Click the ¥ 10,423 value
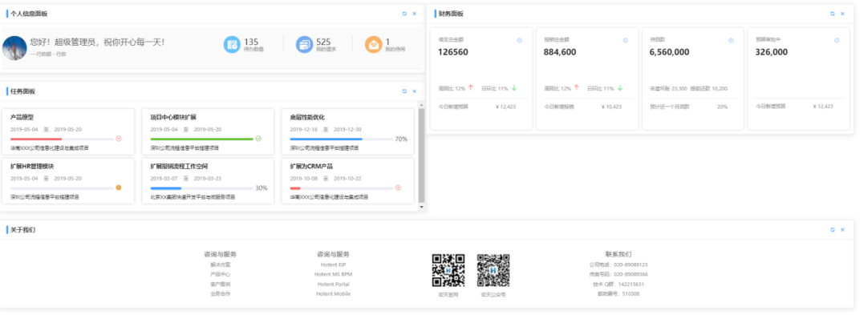Viewport: 868px width, 315px height. tap(612, 107)
